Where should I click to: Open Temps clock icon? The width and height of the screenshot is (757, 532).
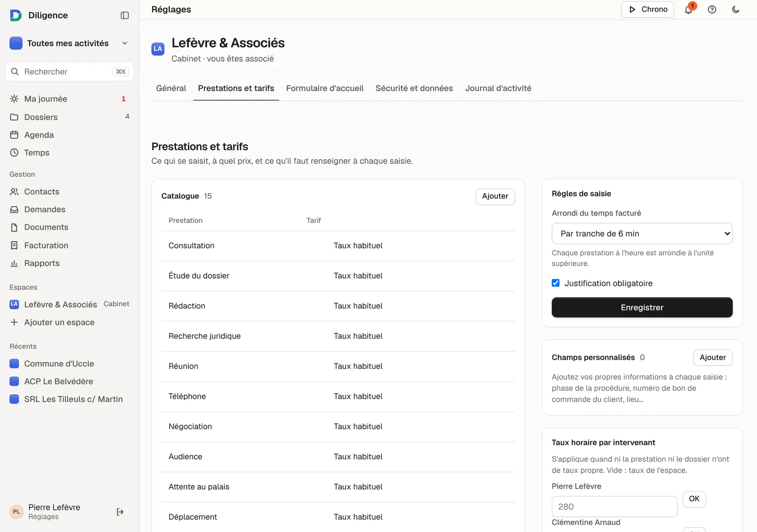(x=14, y=153)
